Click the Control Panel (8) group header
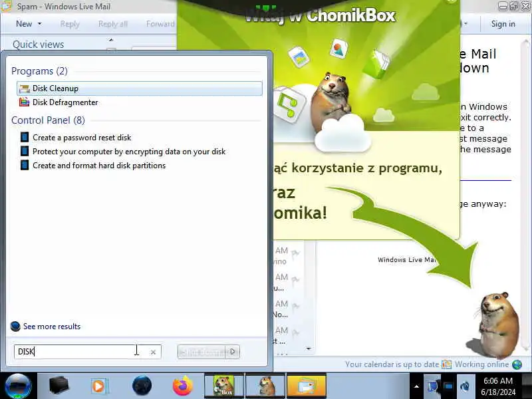This screenshot has width=532, height=399. coord(48,120)
